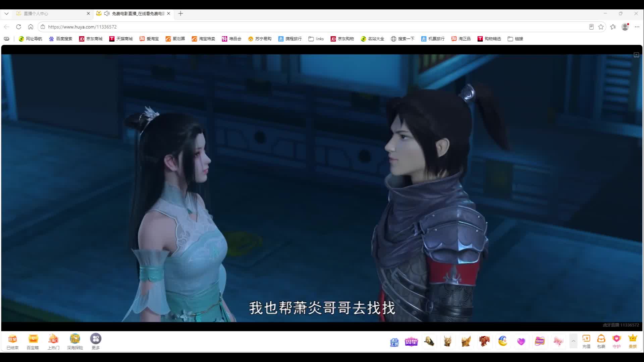Open the tab list dropdown chevron
Viewport: 644px width, 362px height.
6,13
